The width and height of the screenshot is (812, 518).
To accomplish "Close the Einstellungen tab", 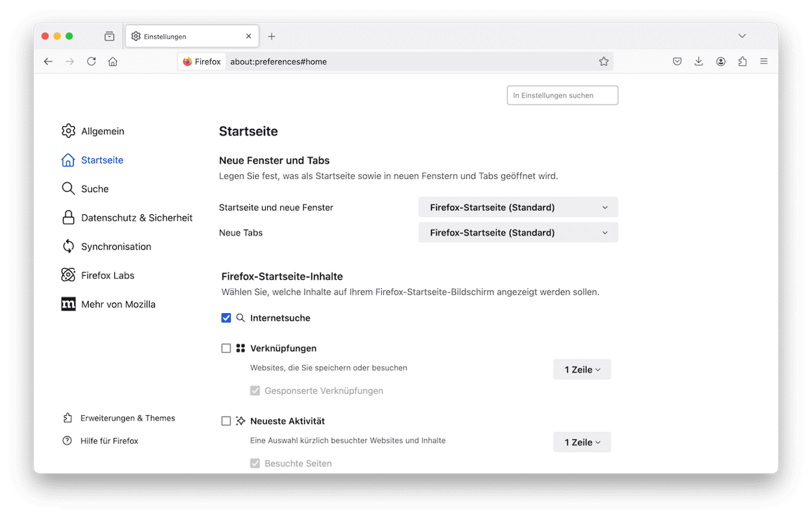I will tap(248, 36).
